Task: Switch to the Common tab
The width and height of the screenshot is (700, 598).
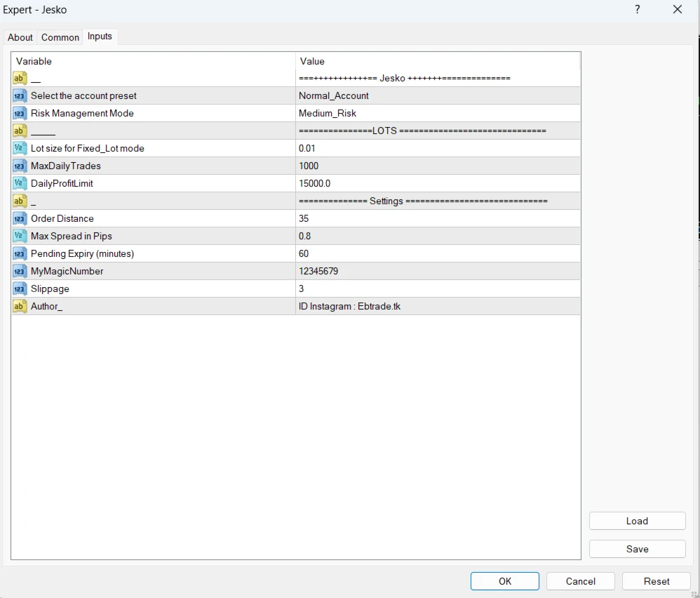Action: coord(60,37)
